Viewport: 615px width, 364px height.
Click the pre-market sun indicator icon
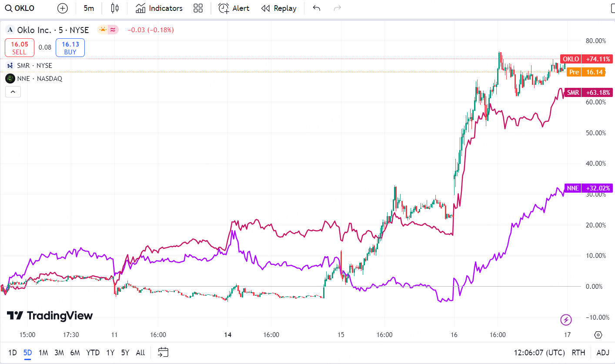point(103,30)
